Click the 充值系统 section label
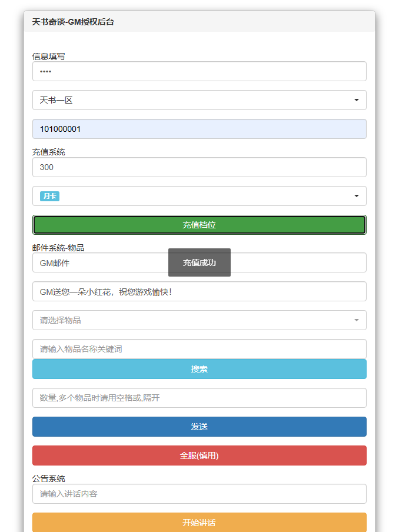Image resolution: width=399 pixels, height=532 pixels. [x=48, y=152]
